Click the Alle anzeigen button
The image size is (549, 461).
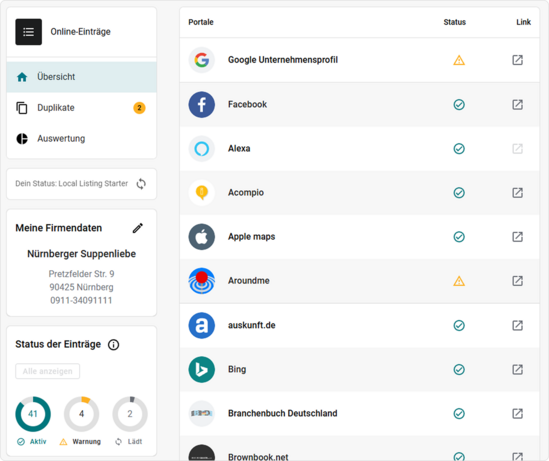(x=48, y=371)
